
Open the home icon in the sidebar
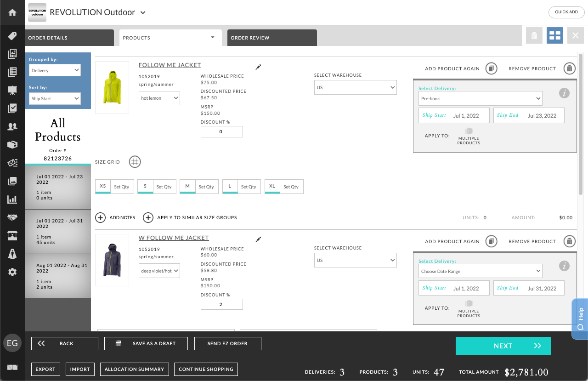[x=12, y=12]
